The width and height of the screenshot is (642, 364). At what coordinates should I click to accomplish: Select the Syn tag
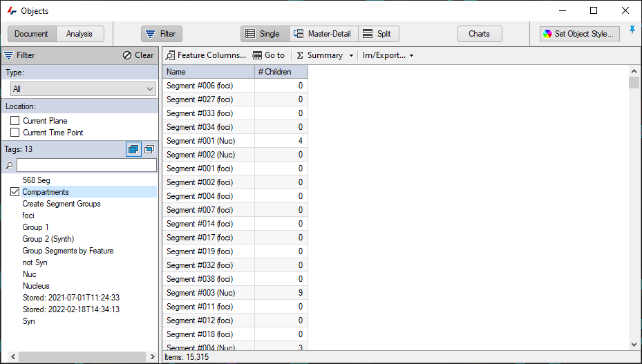coord(28,321)
